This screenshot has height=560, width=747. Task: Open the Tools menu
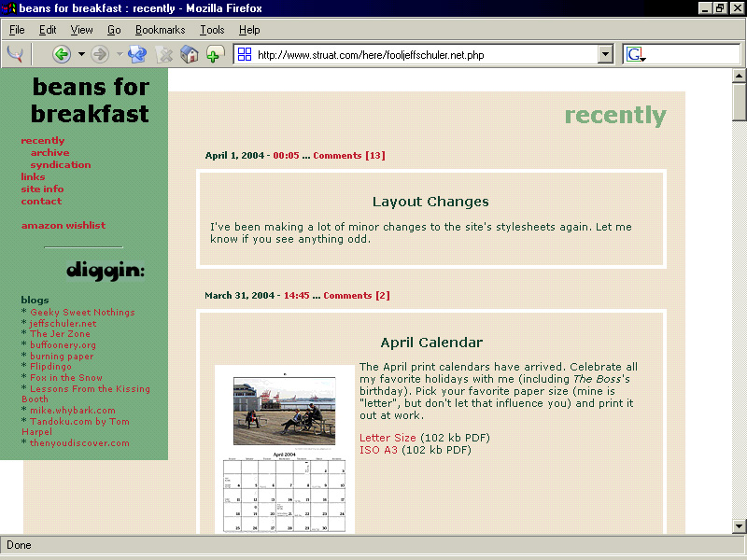(212, 30)
